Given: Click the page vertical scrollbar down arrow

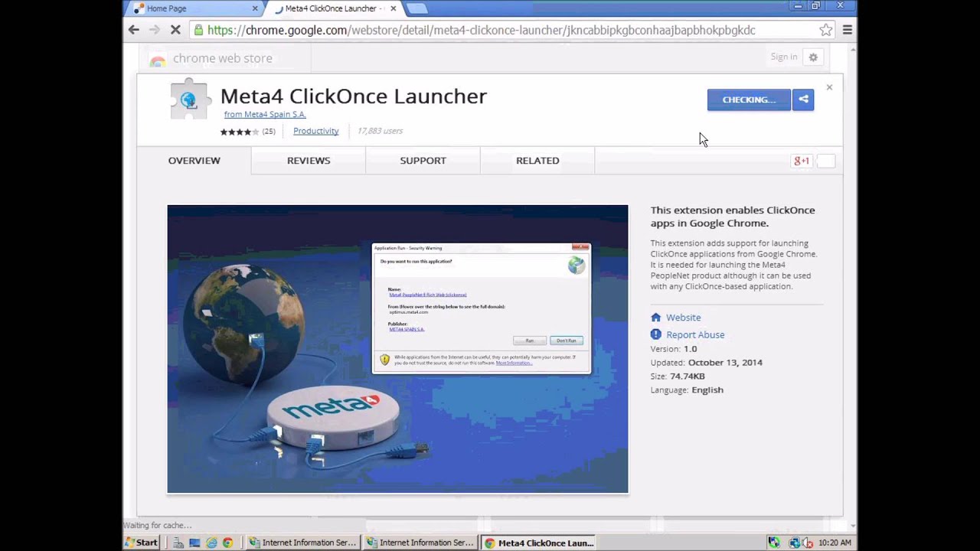Looking at the screenshot, I should (x=853, y=525).
